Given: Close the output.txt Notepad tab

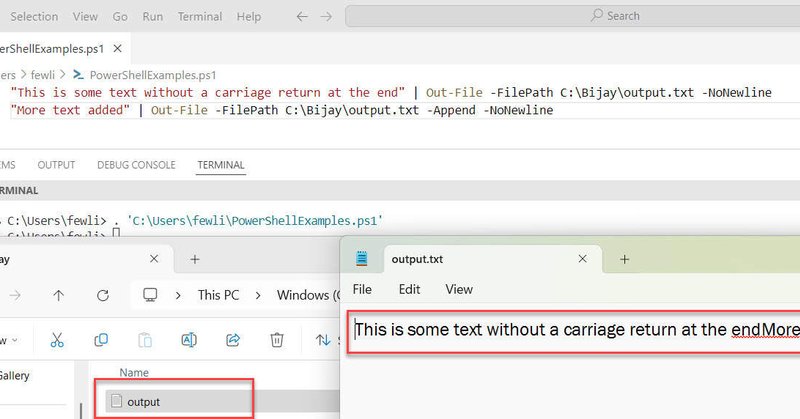Looking at the screenshot, I should (582, 259).
